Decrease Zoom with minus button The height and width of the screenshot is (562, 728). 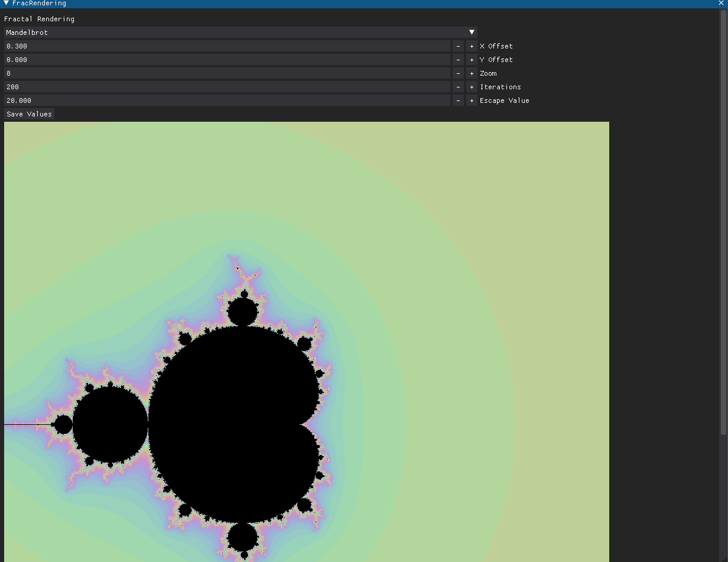pyautogui.click(x=458, y=73)
